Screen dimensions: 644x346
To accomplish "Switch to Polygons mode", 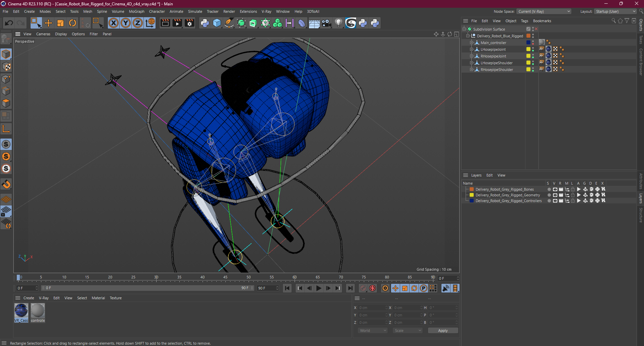I will point(6,103).
